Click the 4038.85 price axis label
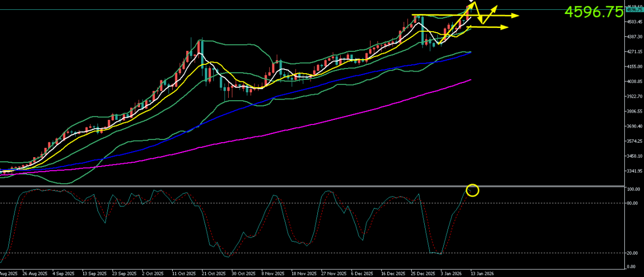 click(x=634, y=81)
